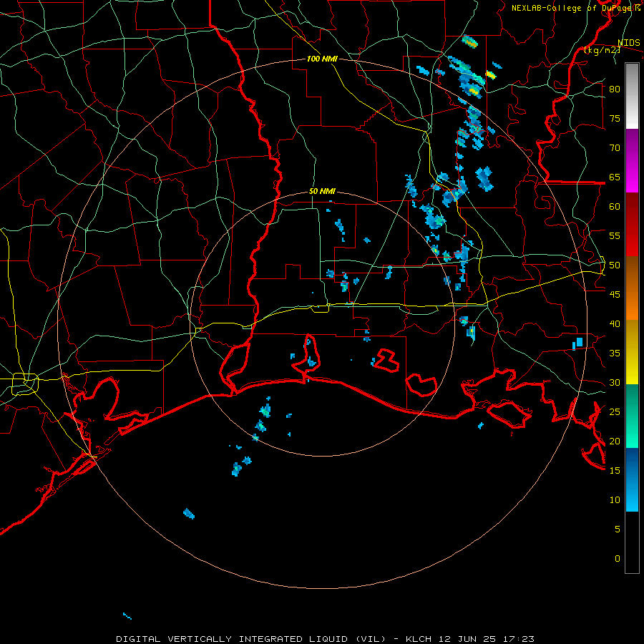Click the "50 NMI" range ring label

pos(323,191)
